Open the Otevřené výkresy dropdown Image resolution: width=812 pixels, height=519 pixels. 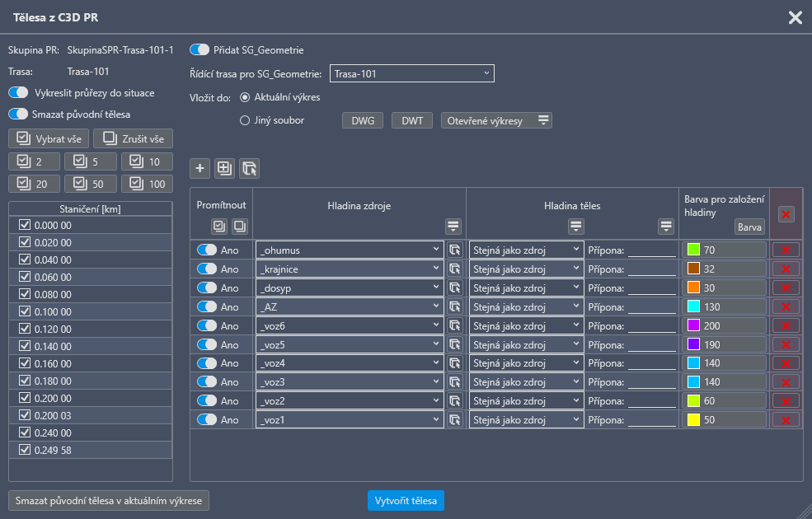(x=496, y=120)
